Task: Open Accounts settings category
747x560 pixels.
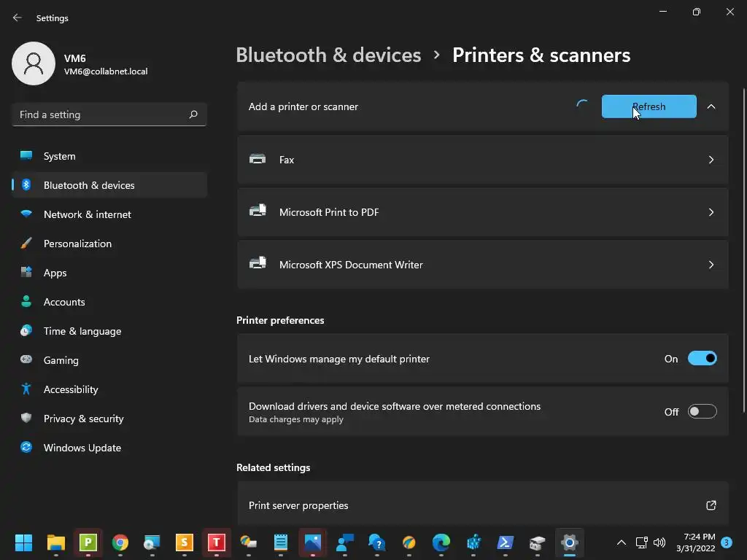Action: 109,302
